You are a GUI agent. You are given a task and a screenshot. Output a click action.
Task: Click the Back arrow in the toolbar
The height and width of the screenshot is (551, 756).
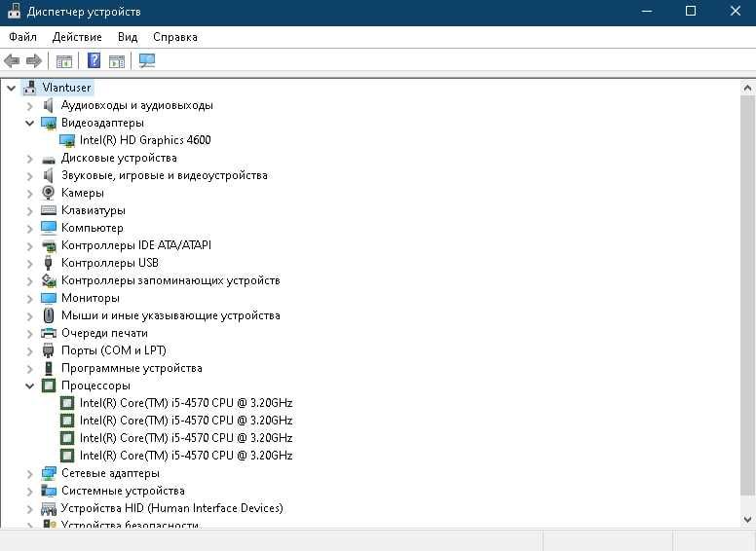click(13, 60)
